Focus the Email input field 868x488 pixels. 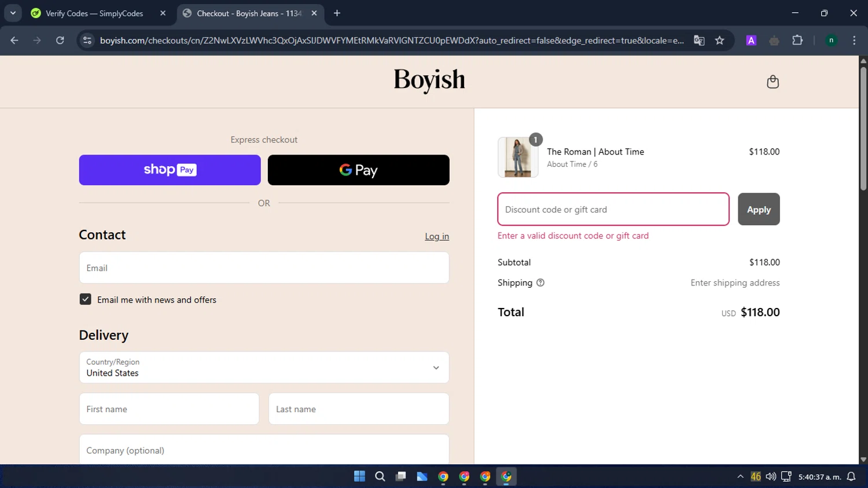pyautogui.click(x=264, y=267)
